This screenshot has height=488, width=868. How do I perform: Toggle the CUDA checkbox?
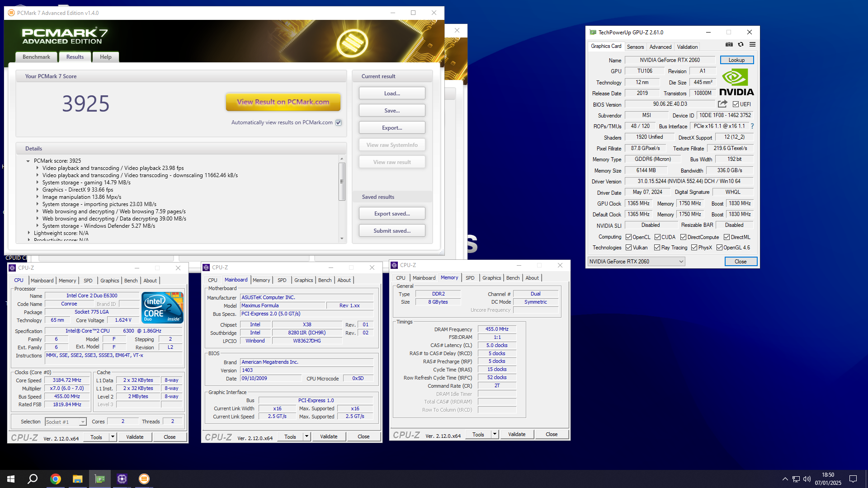(657, 237)
